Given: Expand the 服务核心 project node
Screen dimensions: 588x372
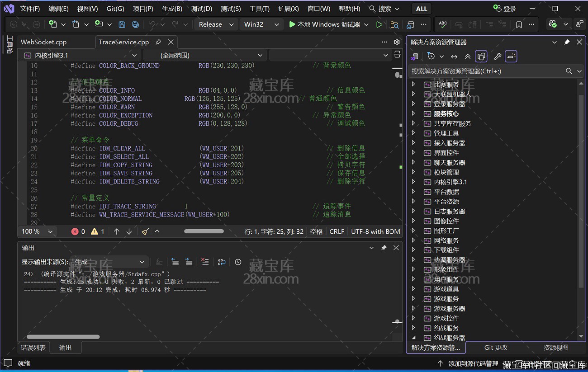Looking at the screenshot, I should 413,113.
